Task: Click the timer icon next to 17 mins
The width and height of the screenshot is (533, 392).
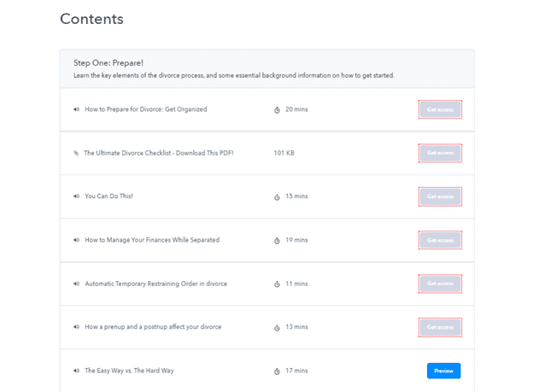Action: 277,372
